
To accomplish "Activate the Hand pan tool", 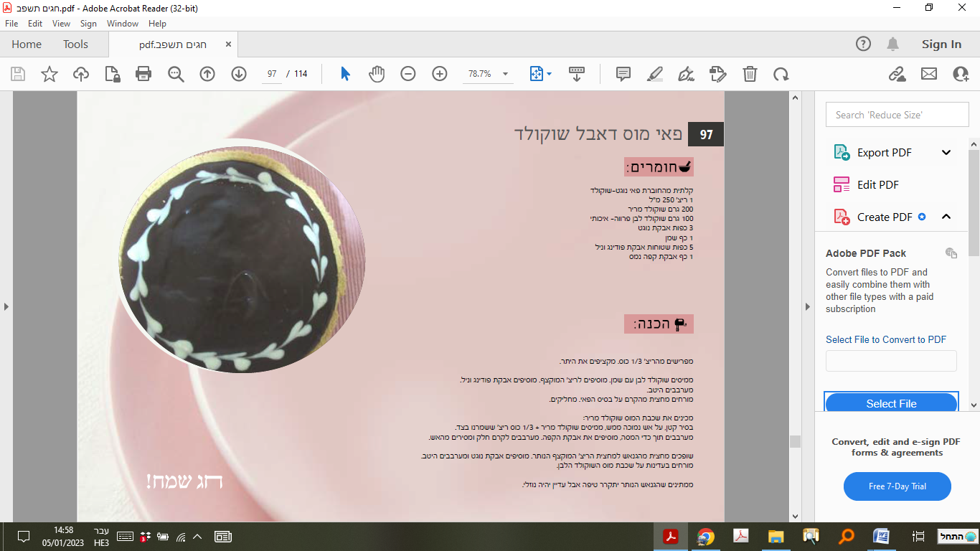I will (377, 74).
